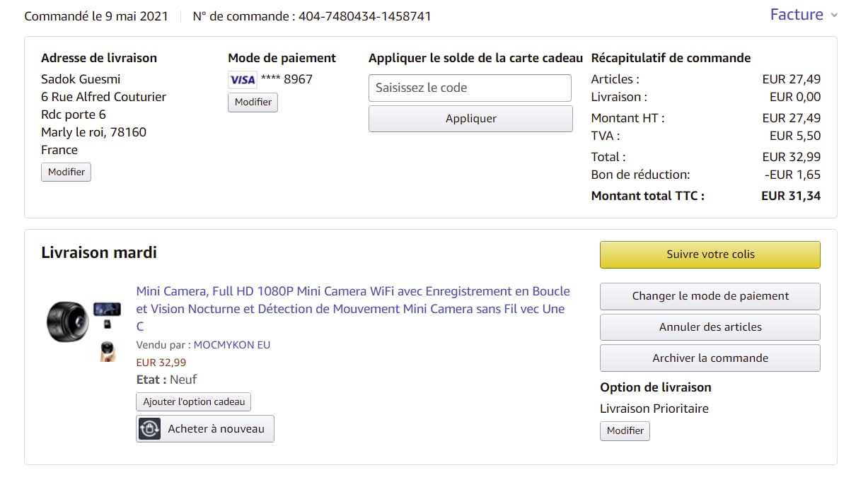Click the phone accessory image in thumbnail

107,310
